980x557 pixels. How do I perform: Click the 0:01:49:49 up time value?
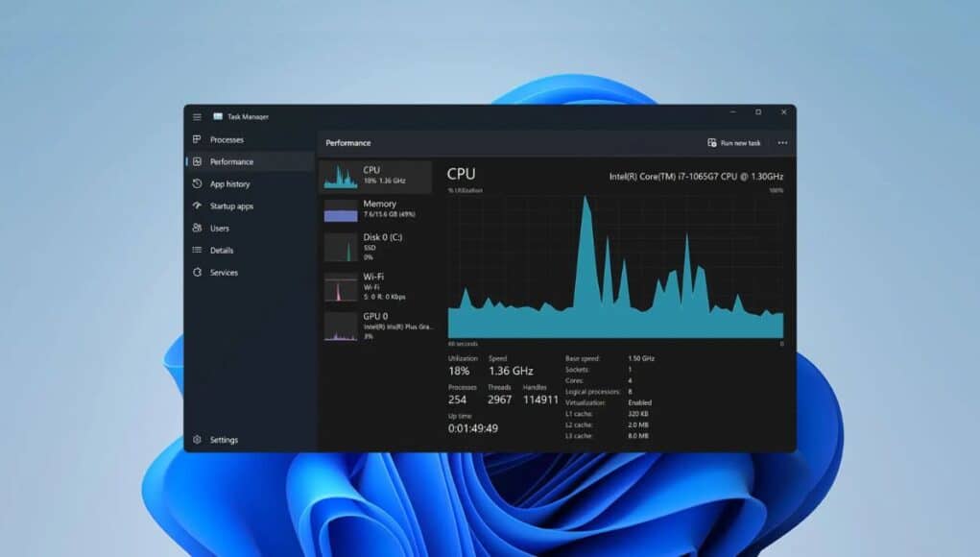coord(473,428)
